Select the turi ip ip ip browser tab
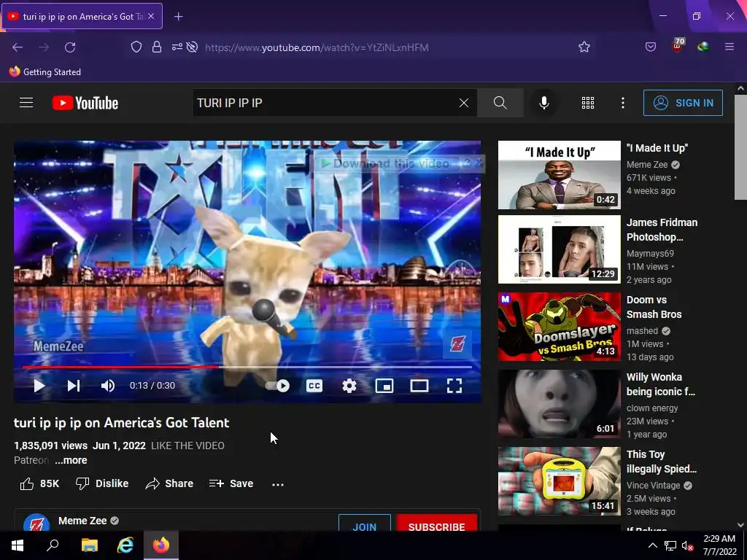 pyautogui.click(x=82, y=16)
